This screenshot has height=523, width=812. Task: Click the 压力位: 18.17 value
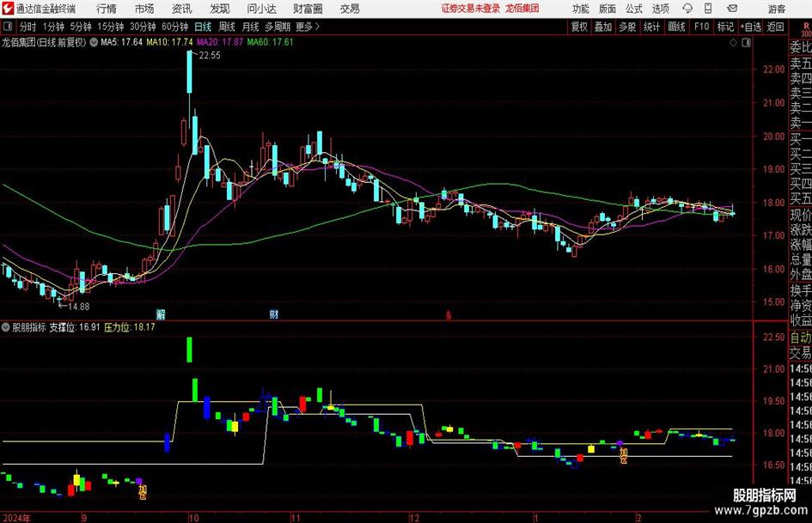coord(130,327)
